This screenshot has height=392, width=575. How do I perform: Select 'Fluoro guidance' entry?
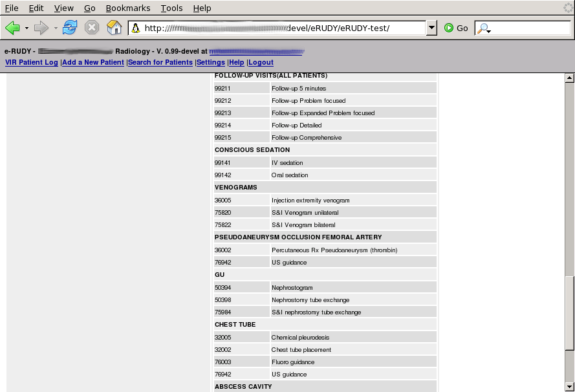click(293, 362)
